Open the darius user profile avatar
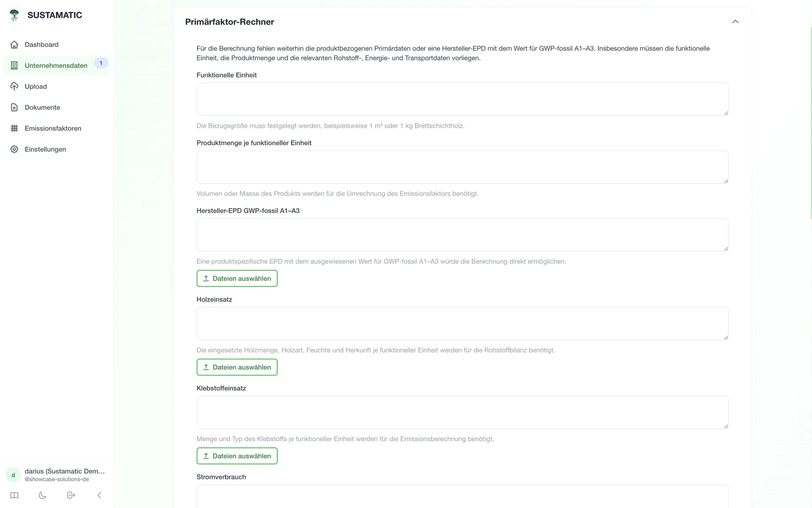This screenshot has width=812, height=508. [x=14, y=475]
